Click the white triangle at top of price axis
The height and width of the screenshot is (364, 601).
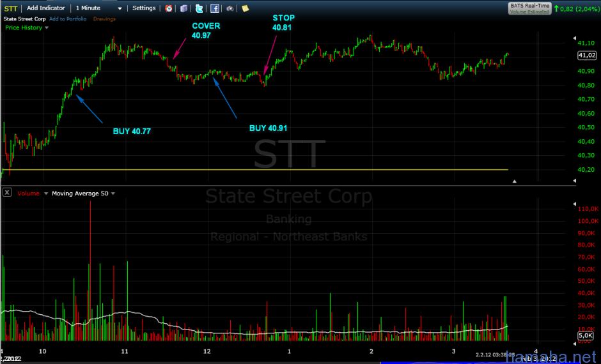pyautogui.click(x=574, y=38)
